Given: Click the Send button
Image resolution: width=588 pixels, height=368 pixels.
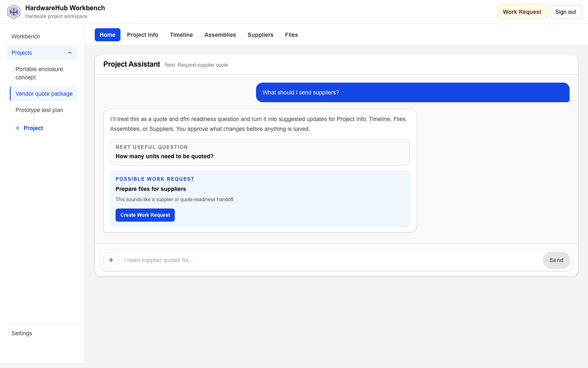Looking at the screenshot, I should click(x=556, y=260).
